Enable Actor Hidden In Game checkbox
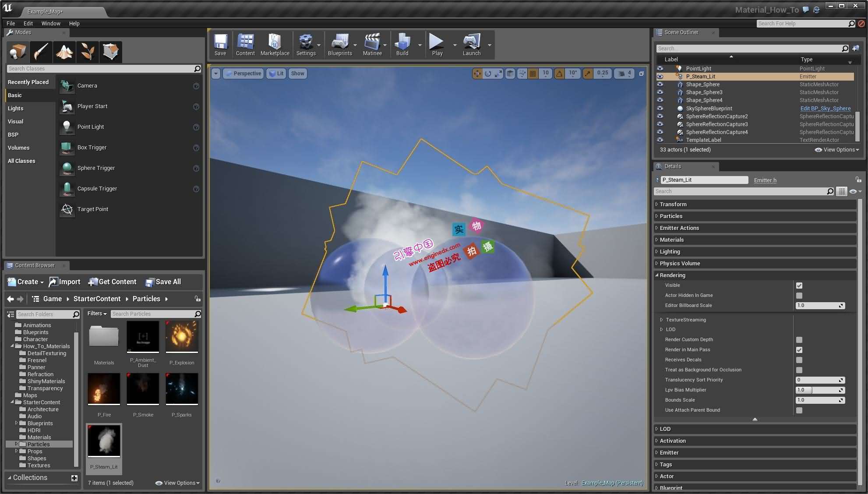Screen dimensions: 868x494 [x=799, y=296]
